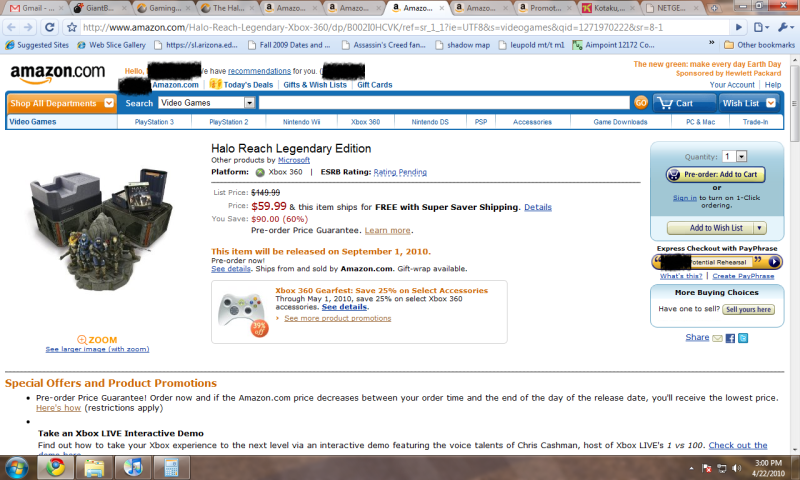Open the Rating Pending ESRB link
Image resolution: width=800 pixels, height=480 pixels.
coord(400,172)
